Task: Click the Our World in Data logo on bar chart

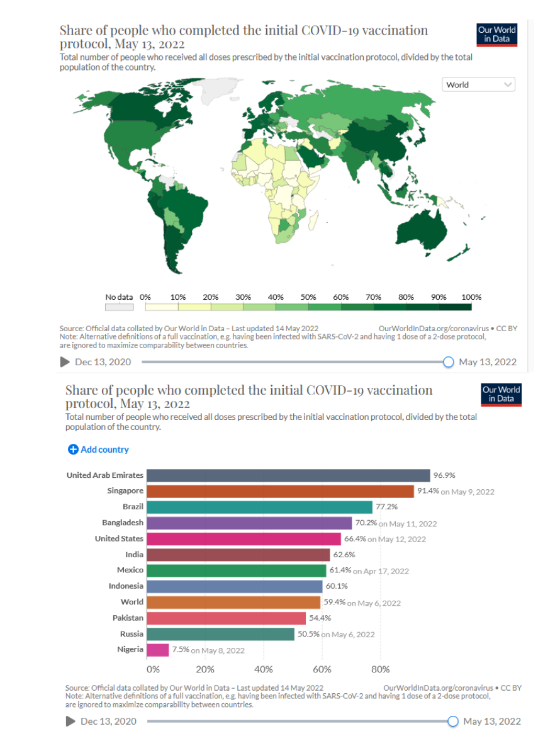Action: click(x=501, y=394)
